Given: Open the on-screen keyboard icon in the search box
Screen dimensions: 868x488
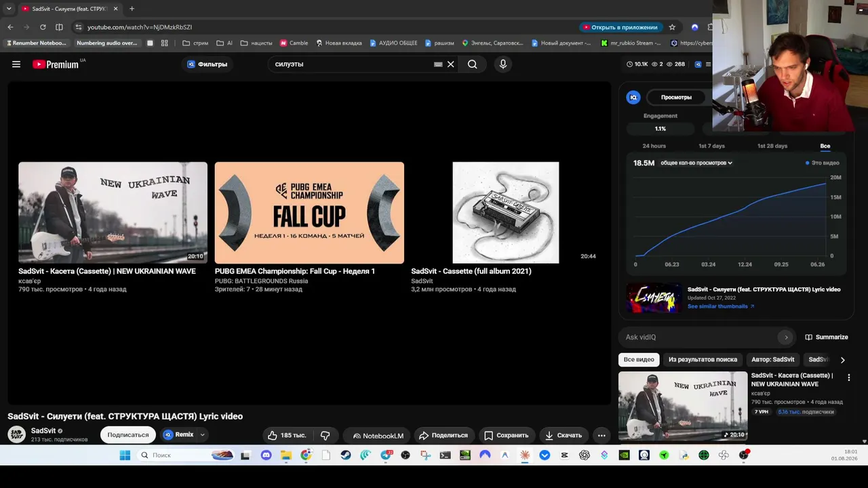Looking at the screenshot, I should [x=438, y=64].
